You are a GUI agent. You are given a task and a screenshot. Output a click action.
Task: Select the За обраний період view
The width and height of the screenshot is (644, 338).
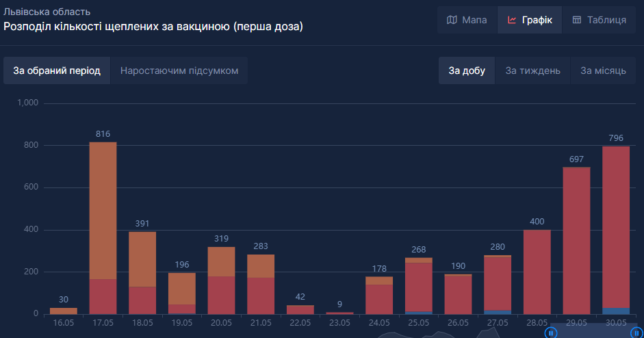tap(57, 70)
